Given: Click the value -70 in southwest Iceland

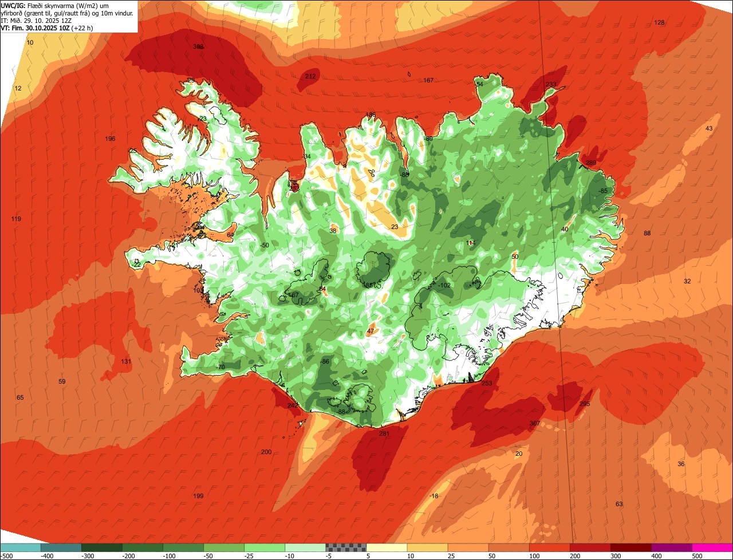Looking at the screenshot, I should pos(220,367).
